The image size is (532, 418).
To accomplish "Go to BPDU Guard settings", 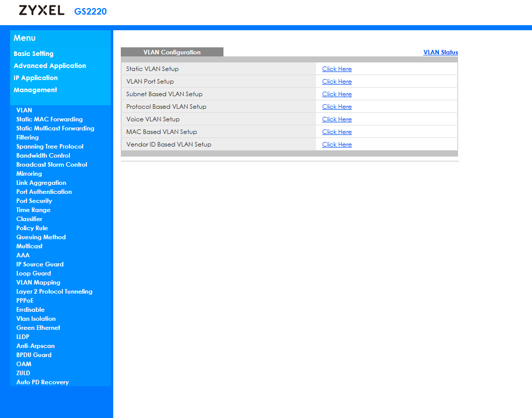I will tap(34, 355).
